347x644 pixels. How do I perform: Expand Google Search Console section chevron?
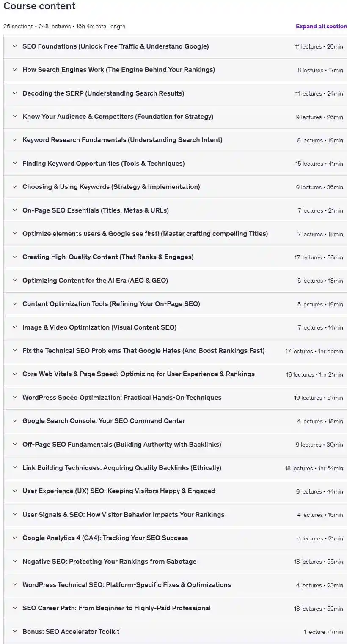15,421
